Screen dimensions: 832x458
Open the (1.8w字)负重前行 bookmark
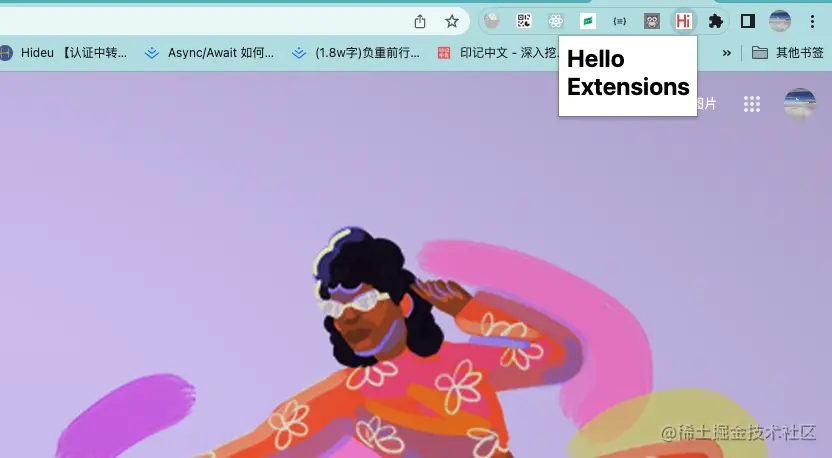(x=356, y=53)
